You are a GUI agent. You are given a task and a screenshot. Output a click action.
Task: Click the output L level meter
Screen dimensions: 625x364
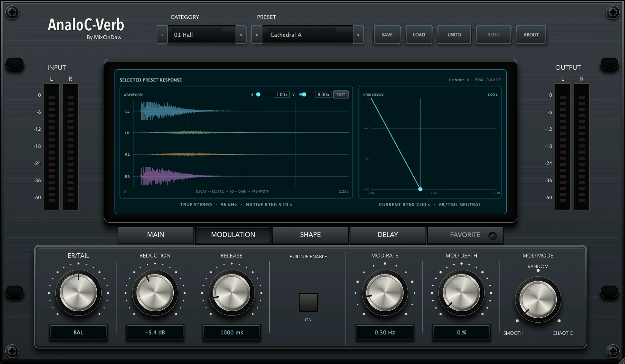tap(563, 147)
